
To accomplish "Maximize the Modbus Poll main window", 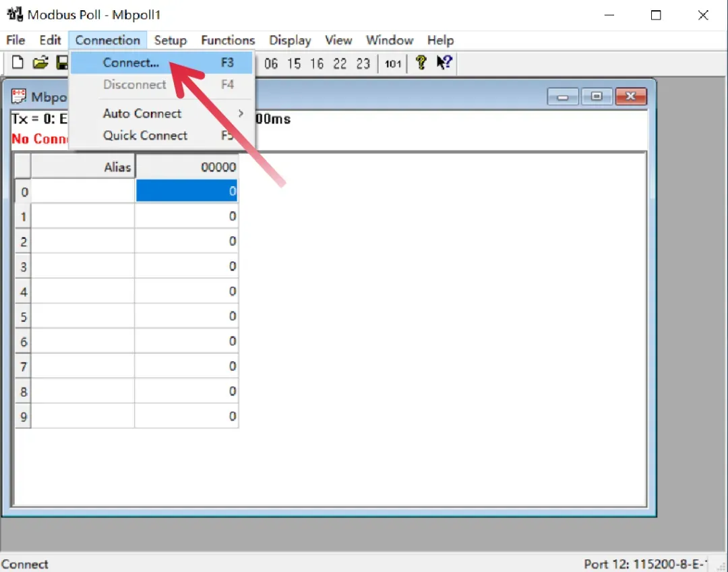I will (x=656, y=15).
